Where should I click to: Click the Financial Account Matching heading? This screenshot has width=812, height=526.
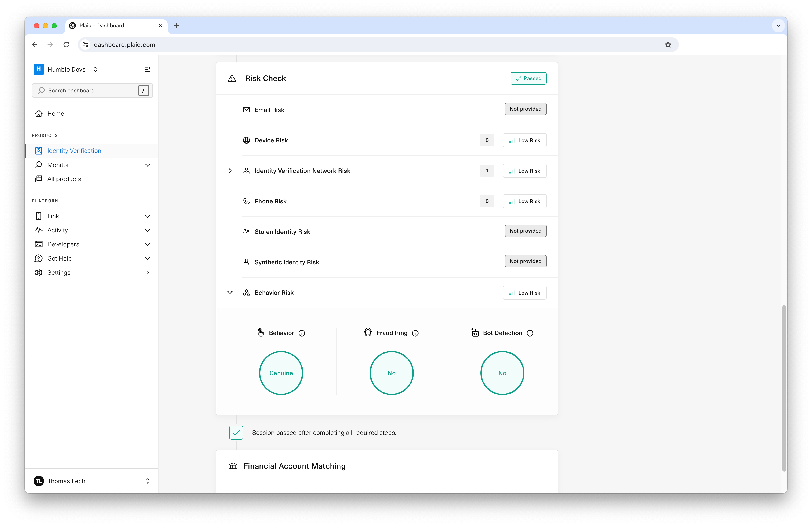(294, 466)
